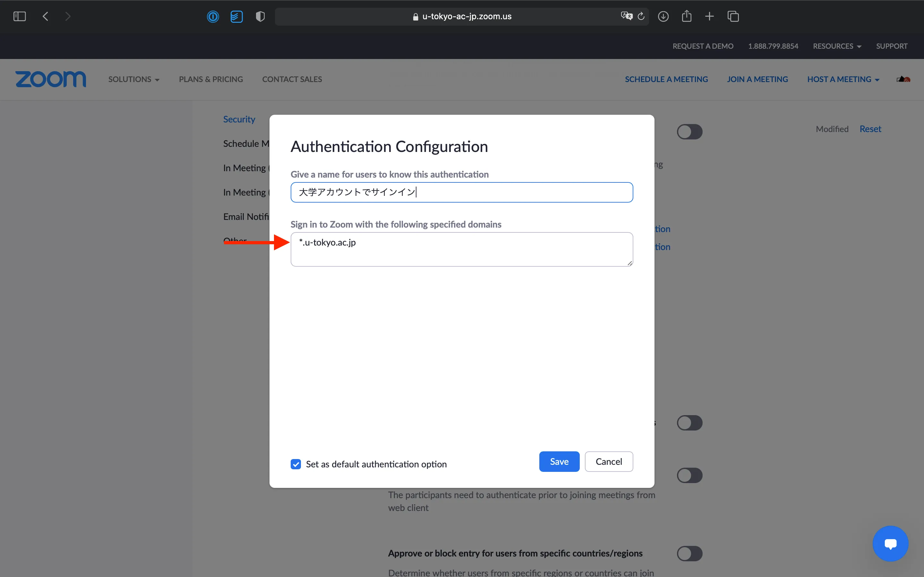Click the Reset link
Viewport: 924px width, 577px height.
point(870,129)
